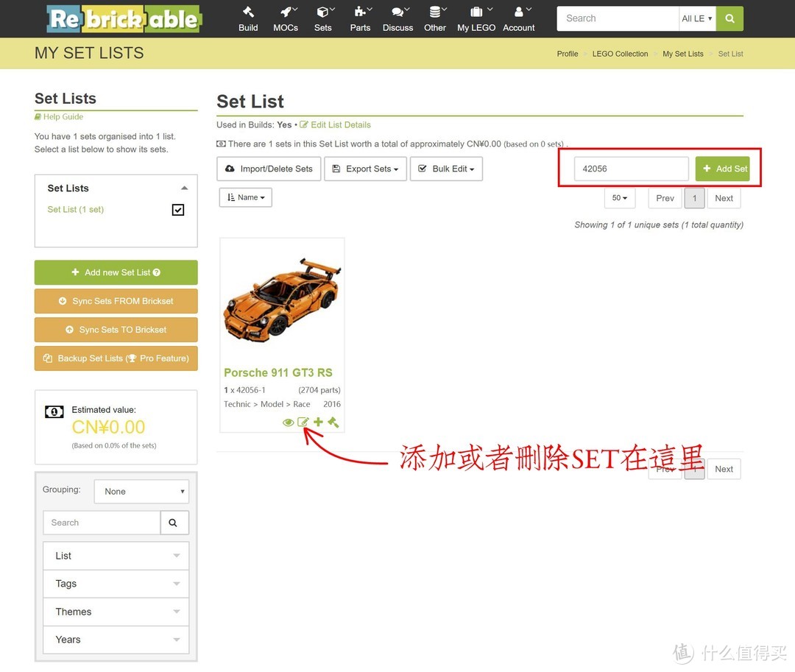Toggle the Set List (1 set) checkbox
Viewport: 795px width, 672px height.
[178, 210]
